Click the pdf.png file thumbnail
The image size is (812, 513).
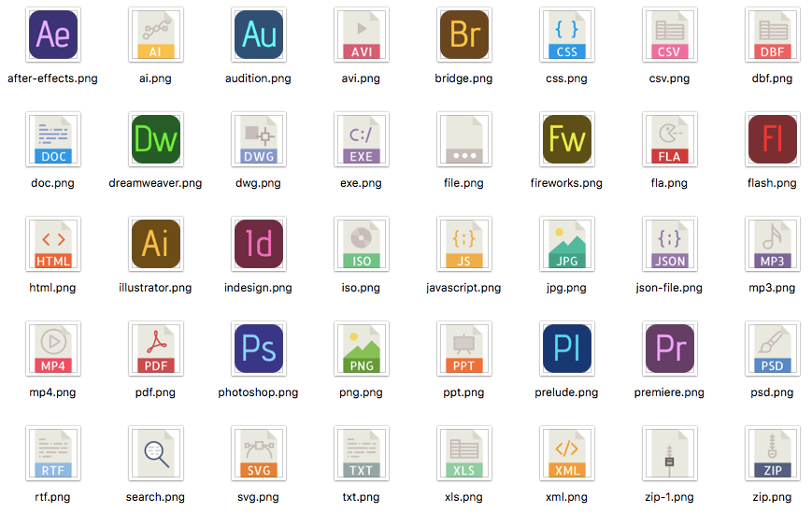pos(155,349)
